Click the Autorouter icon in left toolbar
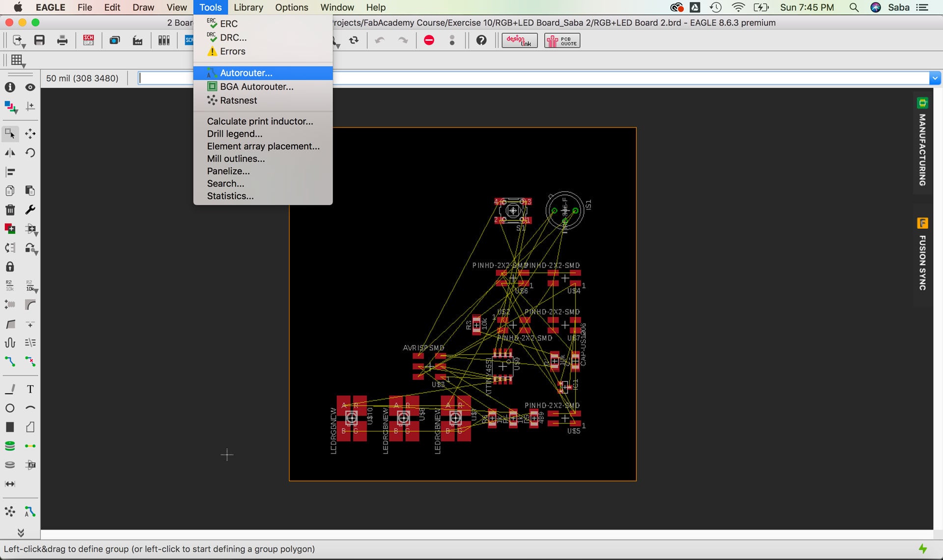Viewport: 943px width, 560px height. click(30, 511)
